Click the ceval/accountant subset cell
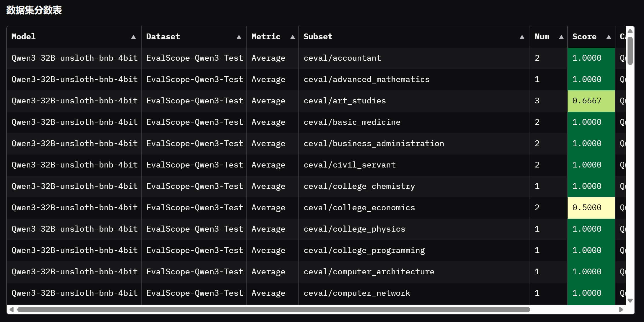The image size is (644, 322). click(414, 58)
